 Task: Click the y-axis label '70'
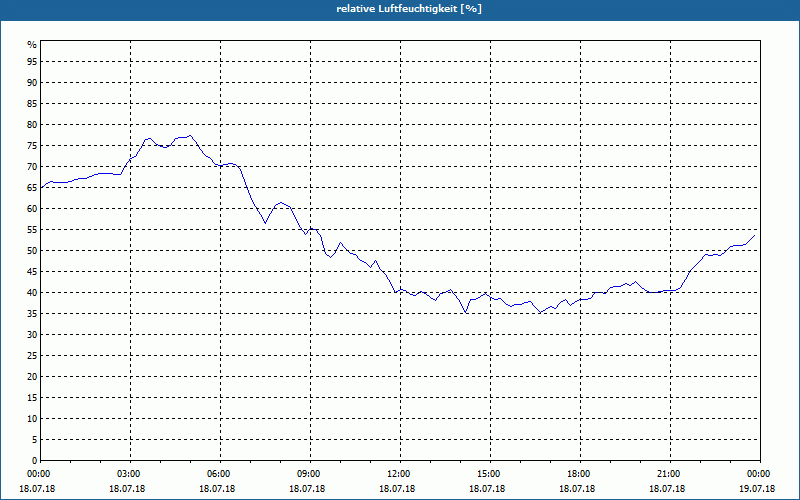point(32,167)
